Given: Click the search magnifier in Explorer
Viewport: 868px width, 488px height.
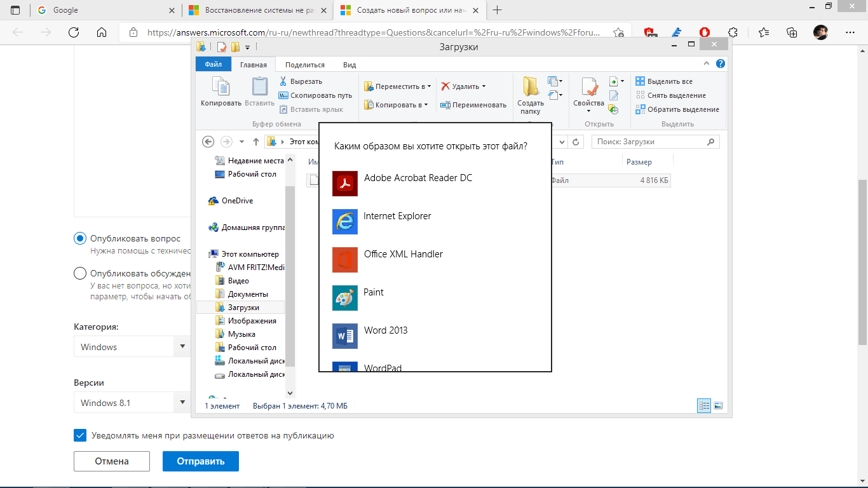Looking at the screenshot, I should point(712,142).
